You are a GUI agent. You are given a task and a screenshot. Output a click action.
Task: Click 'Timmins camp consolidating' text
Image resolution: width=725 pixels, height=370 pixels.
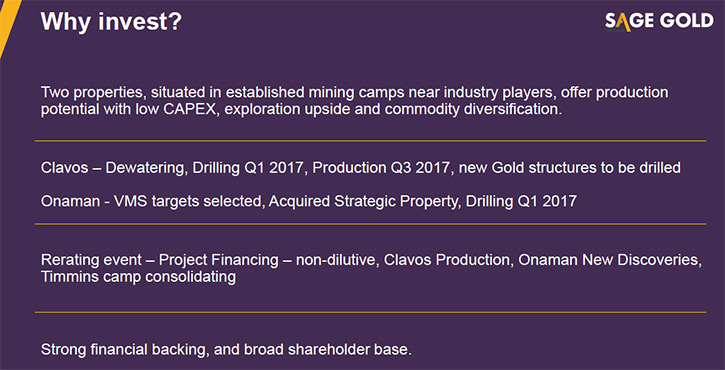[x=138, y=277]
